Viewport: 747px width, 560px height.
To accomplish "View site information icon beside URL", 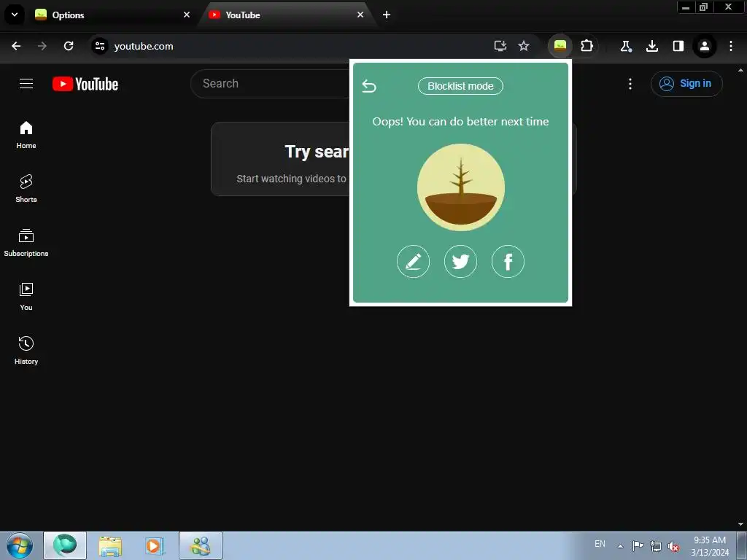I will coord(99,46).
